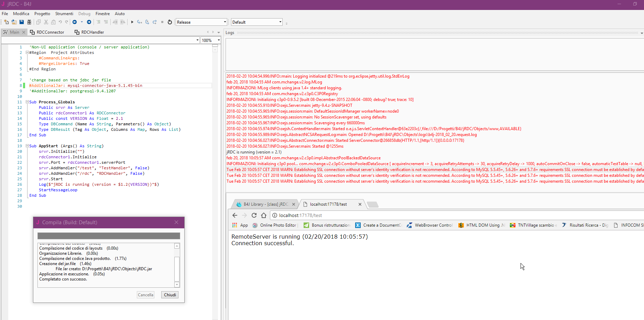Click the Redo arrow in the toolbar
644x320 pixels.
(67, 22)
